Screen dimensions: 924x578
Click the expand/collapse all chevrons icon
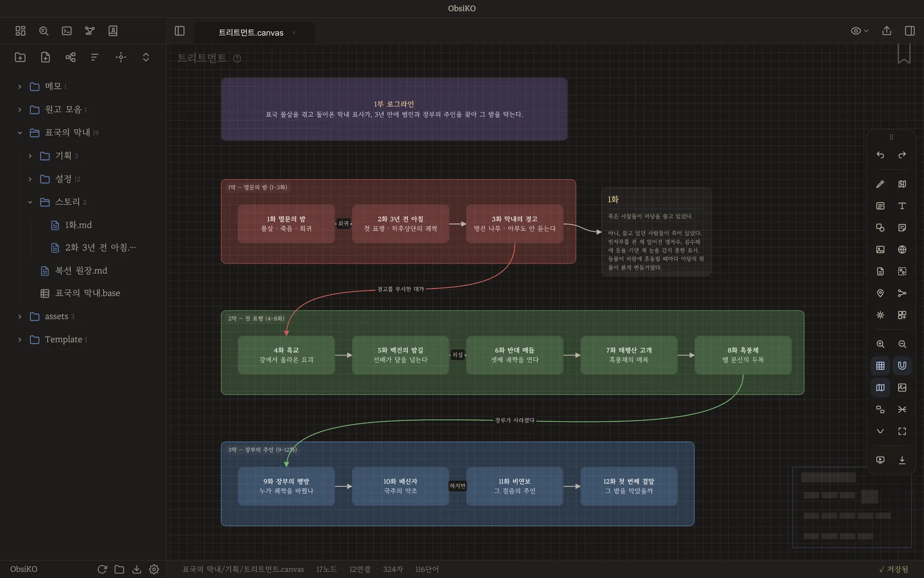tap(146, 57)
